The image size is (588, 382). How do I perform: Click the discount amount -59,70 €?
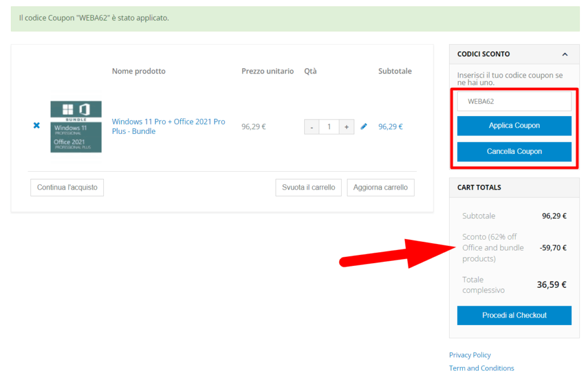pos(553,248)
